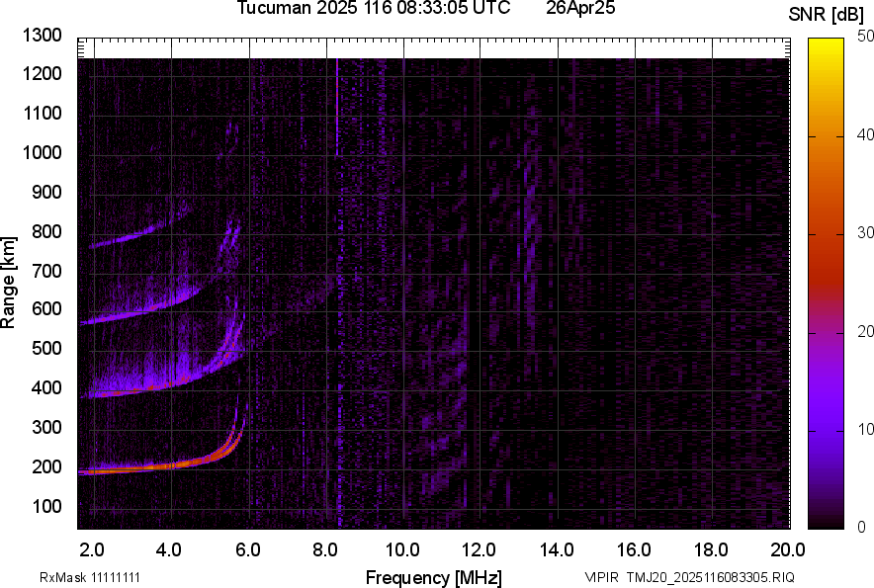The width and height of the screenshot is (874, 588).
Task: Click frequency axis tick '12.0'
Action: 480,550
